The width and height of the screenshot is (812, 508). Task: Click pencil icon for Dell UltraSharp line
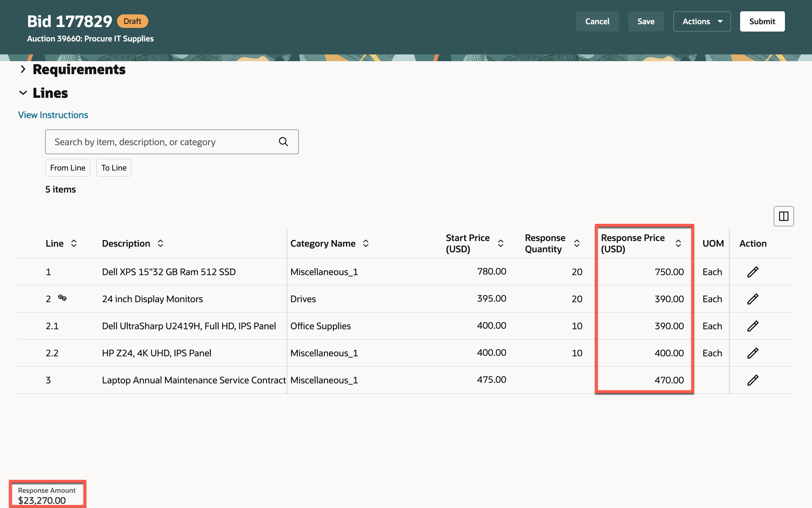coord(753,326)
